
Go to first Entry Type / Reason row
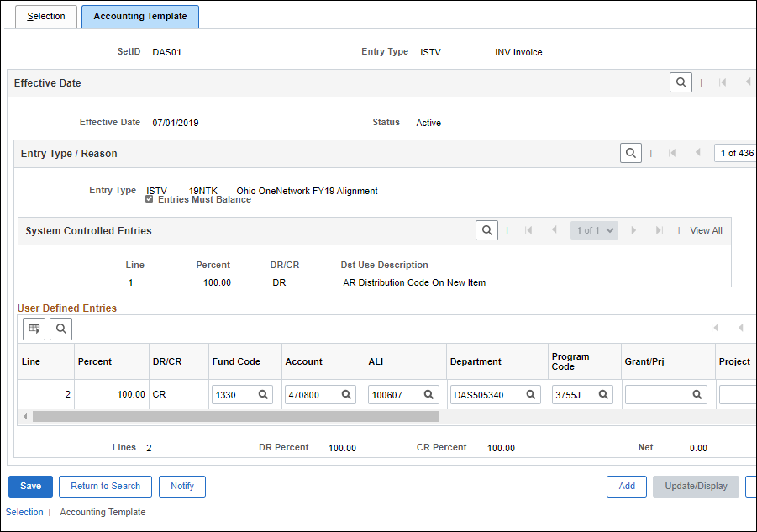672,153
